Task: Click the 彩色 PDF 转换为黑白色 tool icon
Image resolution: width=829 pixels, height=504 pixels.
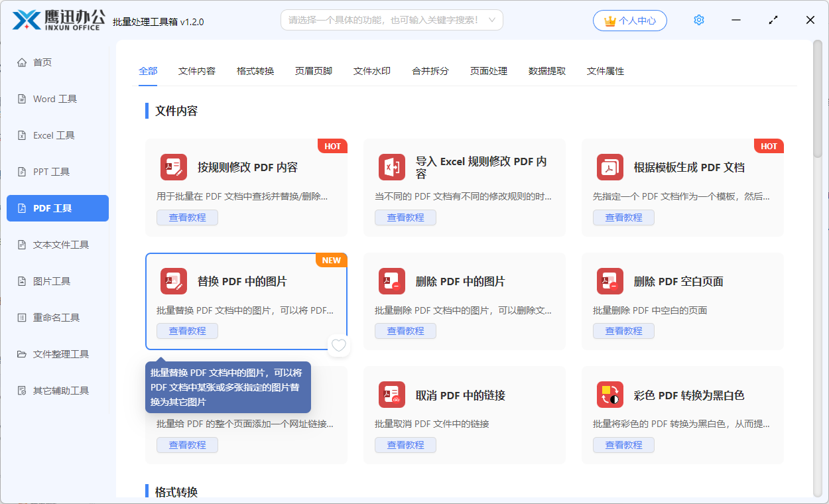Action: click(609, 395)
